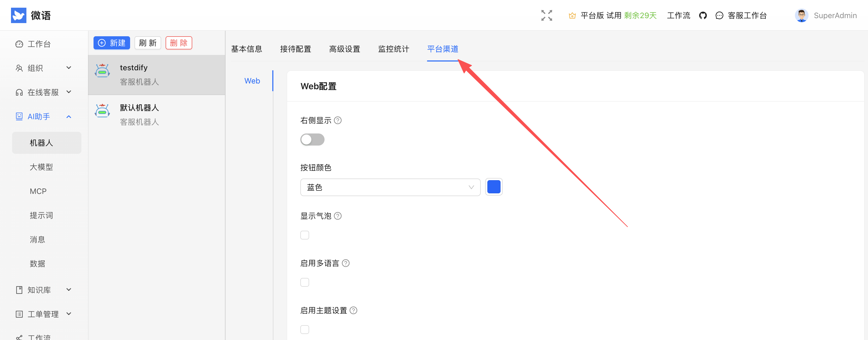Viewport: 868px width, 340px height.
Task: Check the 显示气泡 checkbox
Action: pos(305,235)
